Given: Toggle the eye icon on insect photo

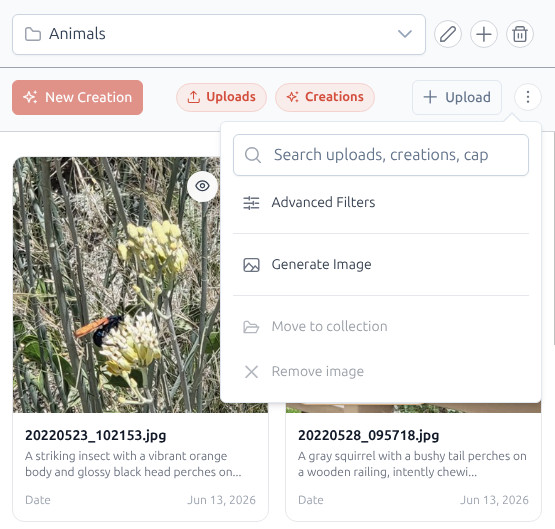Looking at the screenshot, I should [x=202, y=186].
